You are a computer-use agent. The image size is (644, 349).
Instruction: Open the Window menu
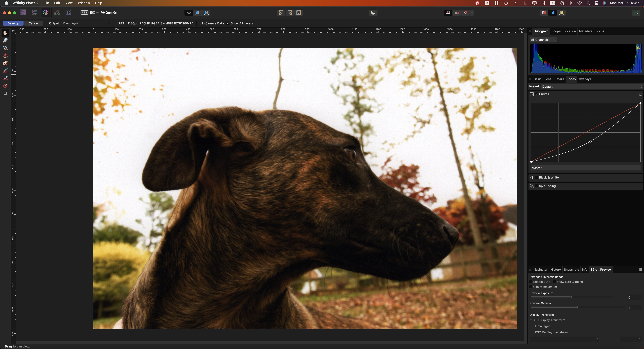pyautogui.click(x=84, y=3)
